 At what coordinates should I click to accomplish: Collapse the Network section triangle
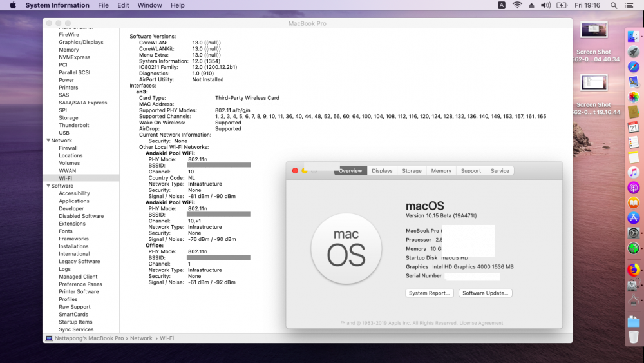pos(48,140)
